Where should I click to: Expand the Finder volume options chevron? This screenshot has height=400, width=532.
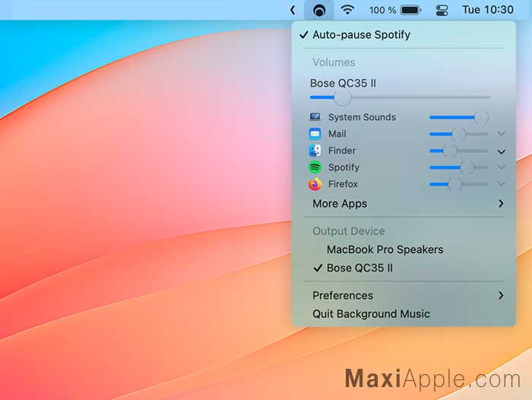click(501, 151)
